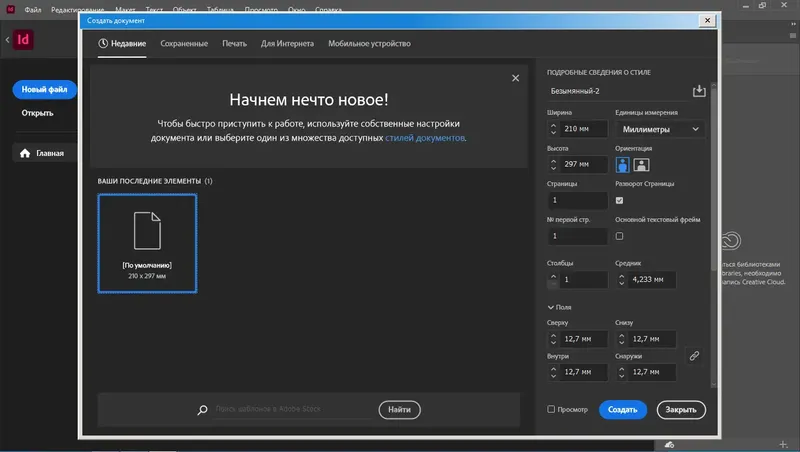Select the [По умолчанию] 210 x 297 мм preset thumbnail
This screenshot has width=800, height=452.
click(x=147, y=243)
